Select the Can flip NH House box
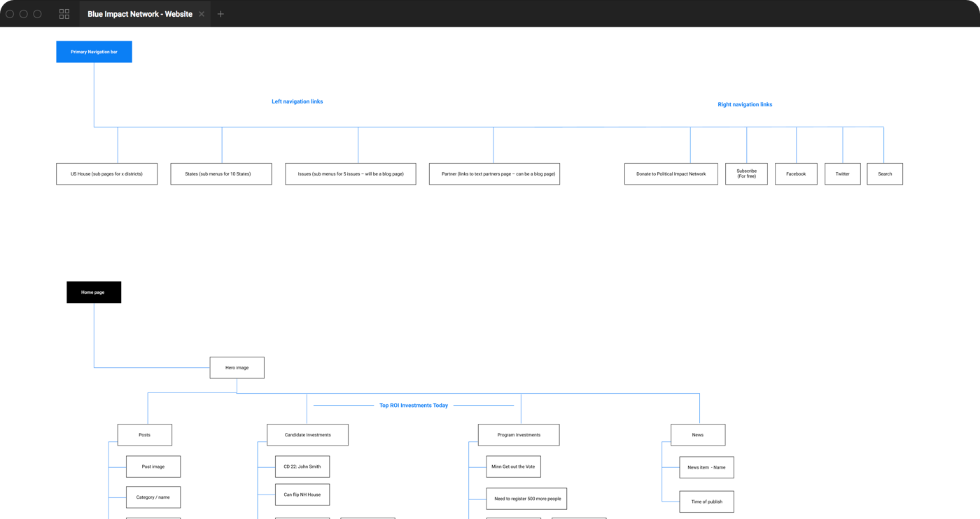The width and height of the screenshot is (980, 519). (x=302, y=495)
